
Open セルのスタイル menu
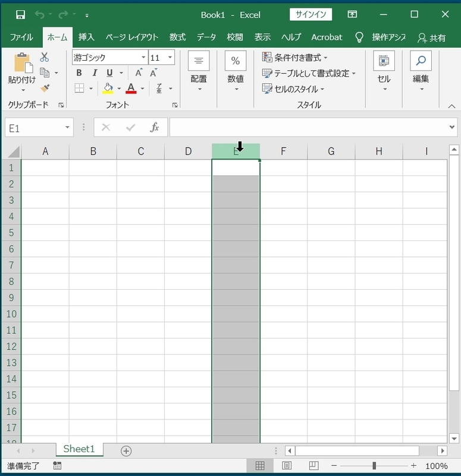(293, 89)
